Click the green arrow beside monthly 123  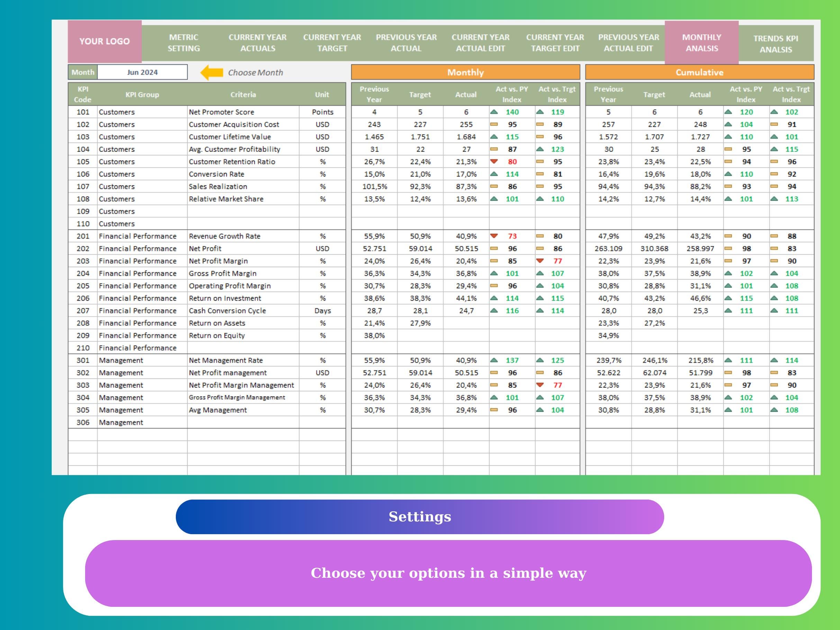[x=540, y=149]
